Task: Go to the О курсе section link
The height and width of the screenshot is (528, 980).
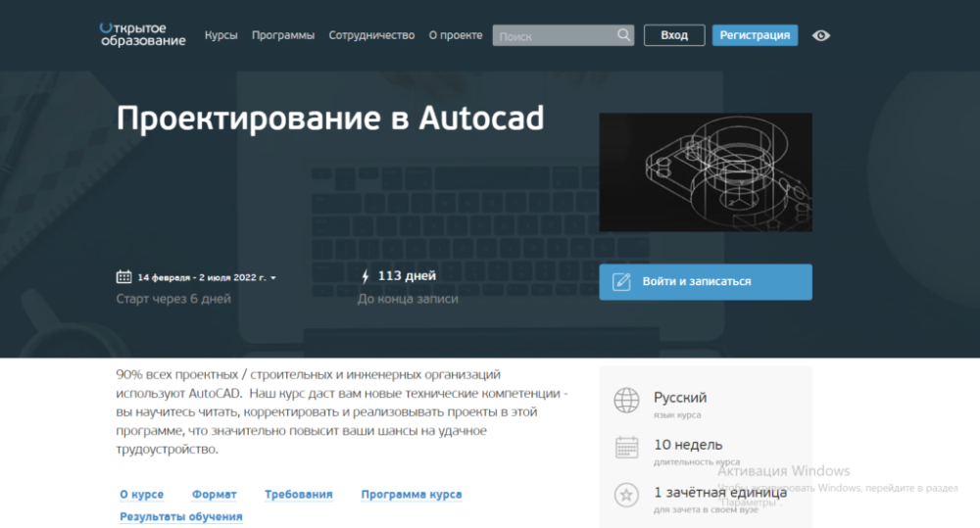Action: click(142, 495)
